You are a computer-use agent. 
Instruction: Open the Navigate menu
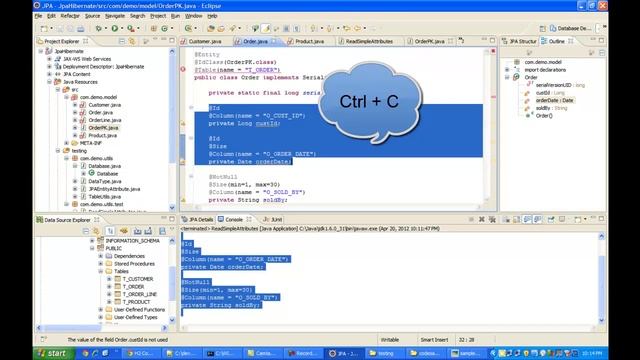click(115, 16)
